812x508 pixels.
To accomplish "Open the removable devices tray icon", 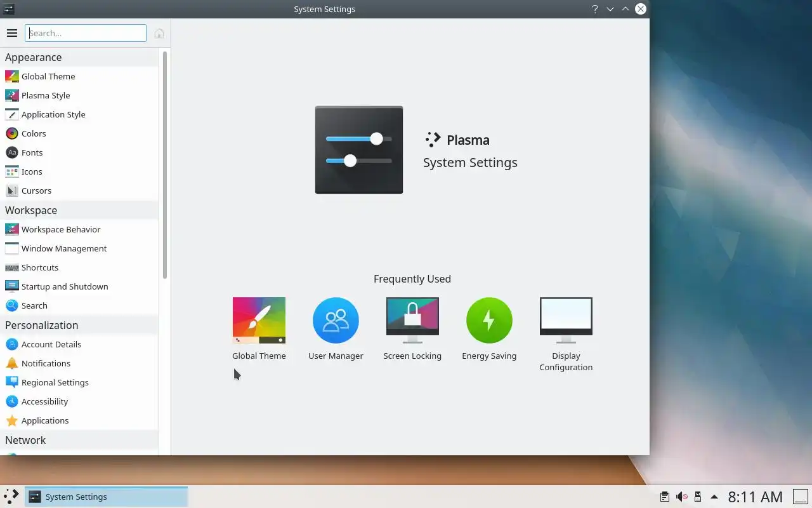I will 698,497.
